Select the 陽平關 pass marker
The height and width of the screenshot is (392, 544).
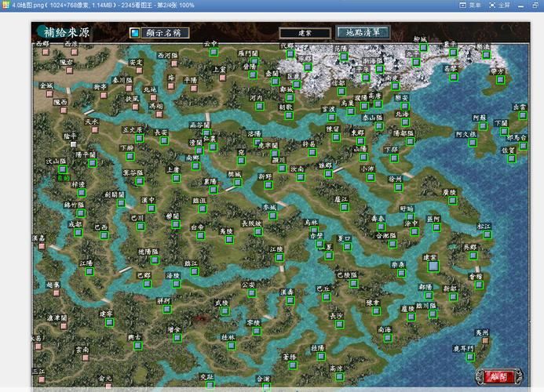pyautogui.click(x=92, y=163)
